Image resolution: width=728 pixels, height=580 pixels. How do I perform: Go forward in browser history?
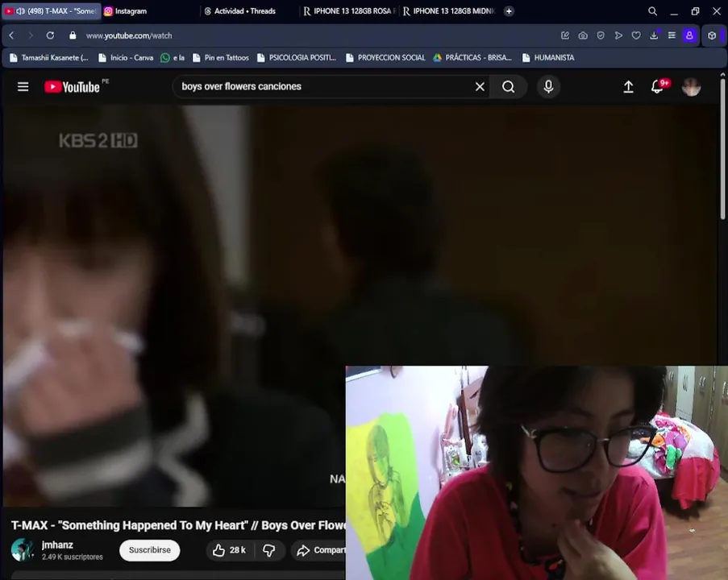pyautogui.click(x=31, y=35)
